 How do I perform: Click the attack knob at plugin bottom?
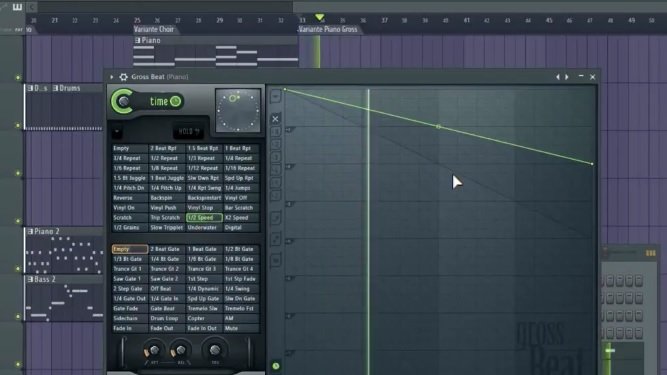click(154, 350)
